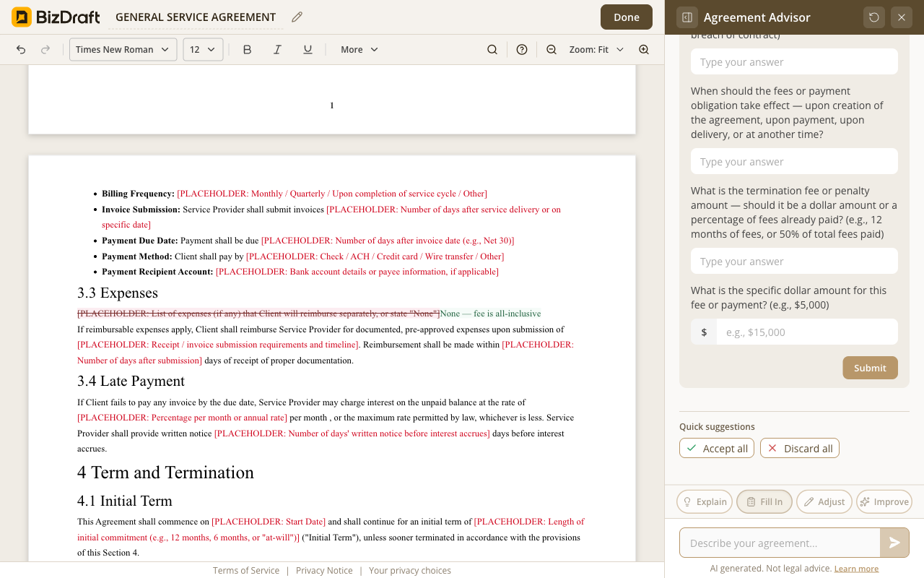Zoom out with the minus magnifier
This screenshot has height=578, width=924.
552,49
